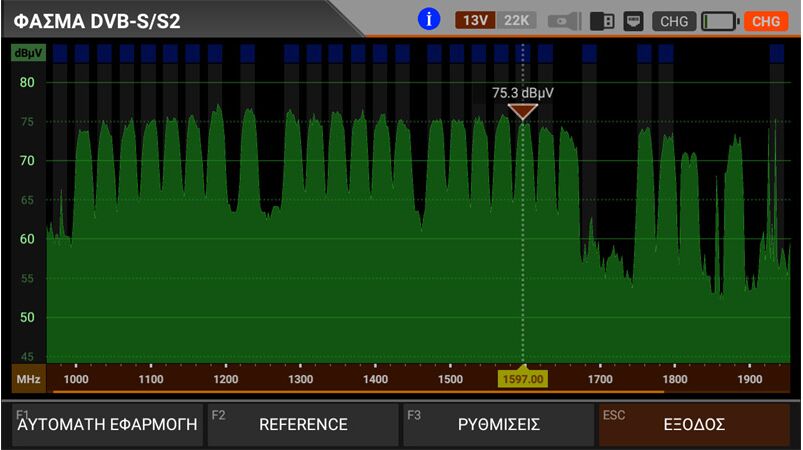Viewport: 803px width, 450px height.
Task: Click the 1700 MHz frequency axis label
Action: coord(600,379)
